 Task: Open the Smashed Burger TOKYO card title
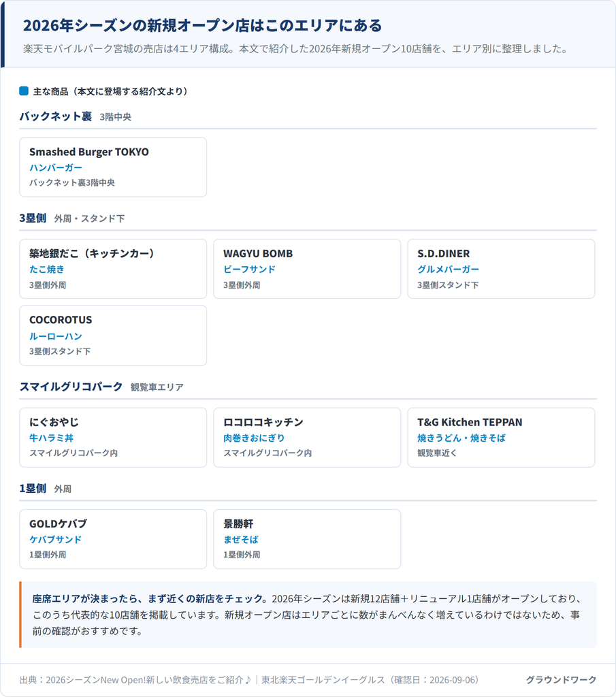pyautogui.click(x=89, y=152)
